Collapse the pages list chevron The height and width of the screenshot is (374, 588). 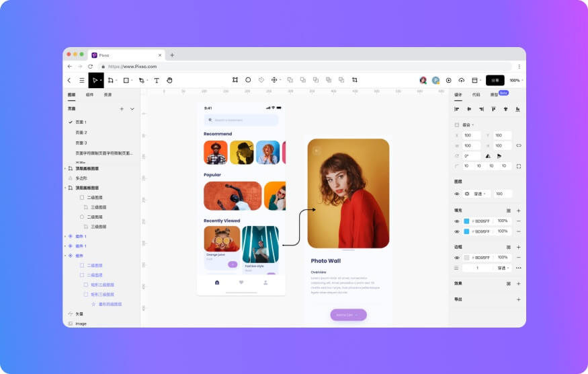tap(132, 109)
